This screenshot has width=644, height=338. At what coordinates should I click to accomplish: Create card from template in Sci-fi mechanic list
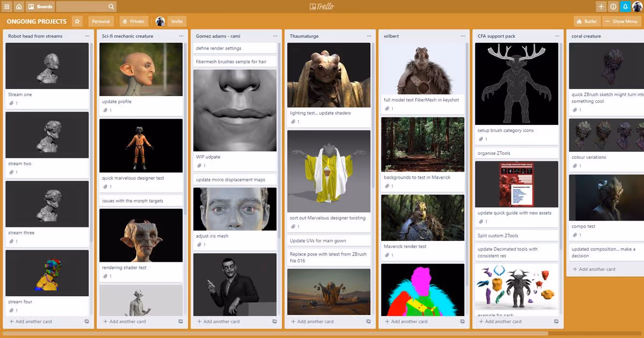click(x=181, y=321)
